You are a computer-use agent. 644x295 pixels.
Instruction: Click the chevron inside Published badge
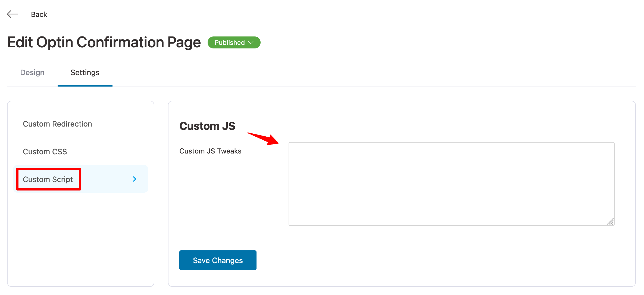coord(251,43)
